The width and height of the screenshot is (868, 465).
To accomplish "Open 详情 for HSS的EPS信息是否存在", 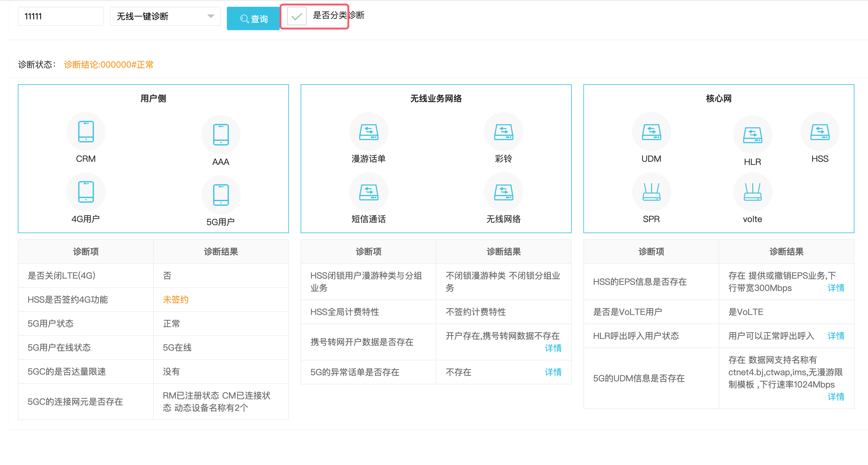I will (836, 288).
